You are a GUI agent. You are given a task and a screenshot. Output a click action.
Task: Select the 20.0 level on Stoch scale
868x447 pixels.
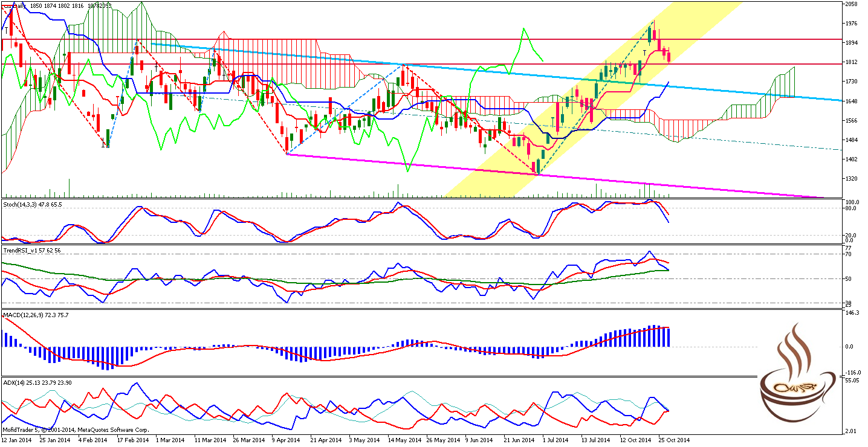[851, 235]
